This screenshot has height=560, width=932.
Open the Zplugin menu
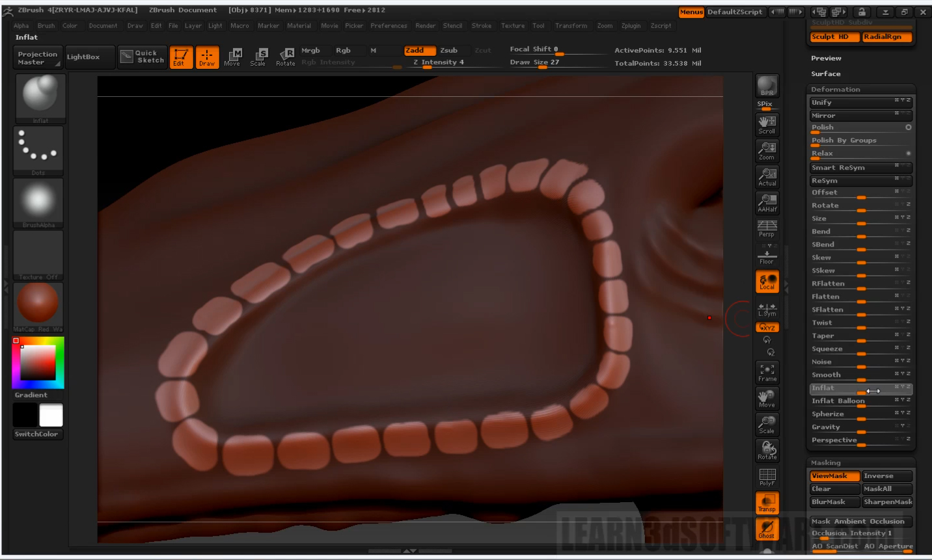pos(631,26)
